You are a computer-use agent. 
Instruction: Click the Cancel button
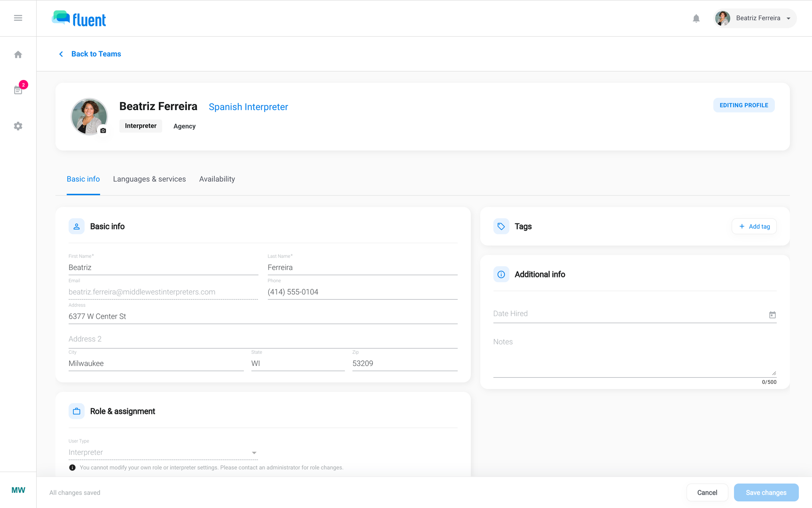tap(707, 492)
